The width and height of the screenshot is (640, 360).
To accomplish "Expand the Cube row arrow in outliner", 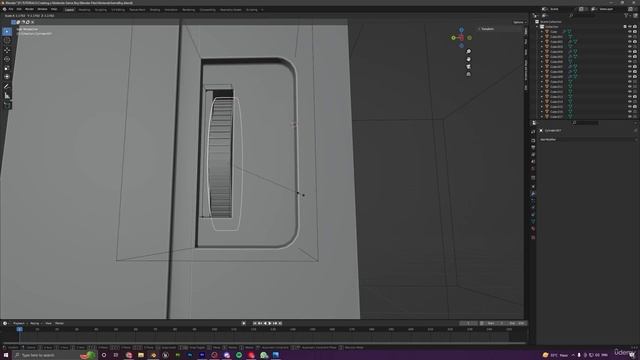I will 542,31.
